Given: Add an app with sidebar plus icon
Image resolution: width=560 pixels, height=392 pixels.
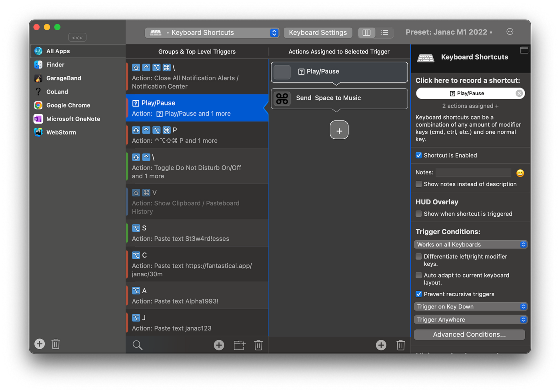Looking at the screenshot, I should tap(40, 344).
